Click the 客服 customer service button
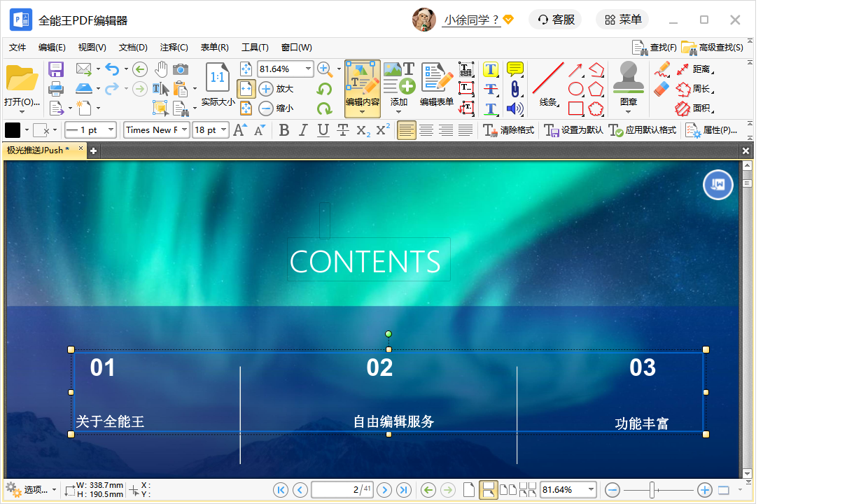This screenshot has height=504, width=847. point(556,20)
